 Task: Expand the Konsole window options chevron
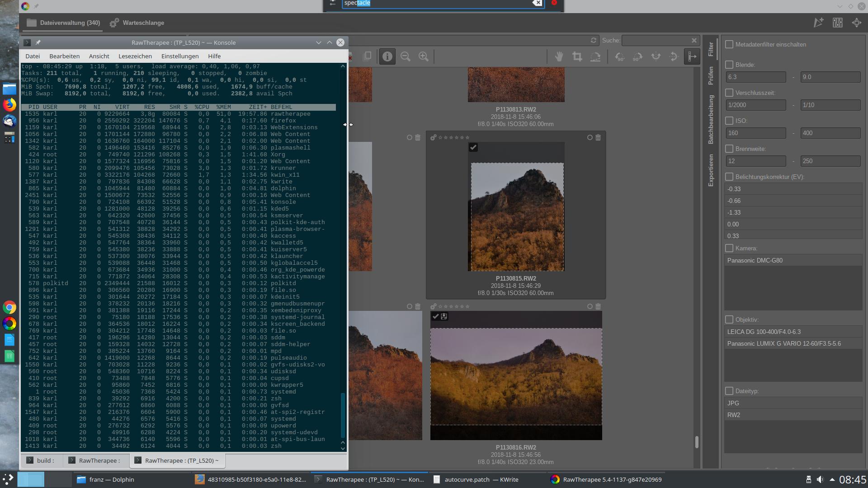(319, 42)
